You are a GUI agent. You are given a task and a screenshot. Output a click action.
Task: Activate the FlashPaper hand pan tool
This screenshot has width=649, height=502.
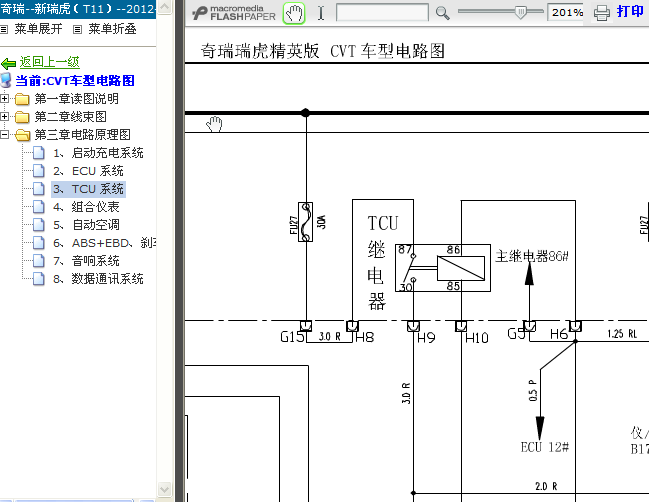[294, 13]
